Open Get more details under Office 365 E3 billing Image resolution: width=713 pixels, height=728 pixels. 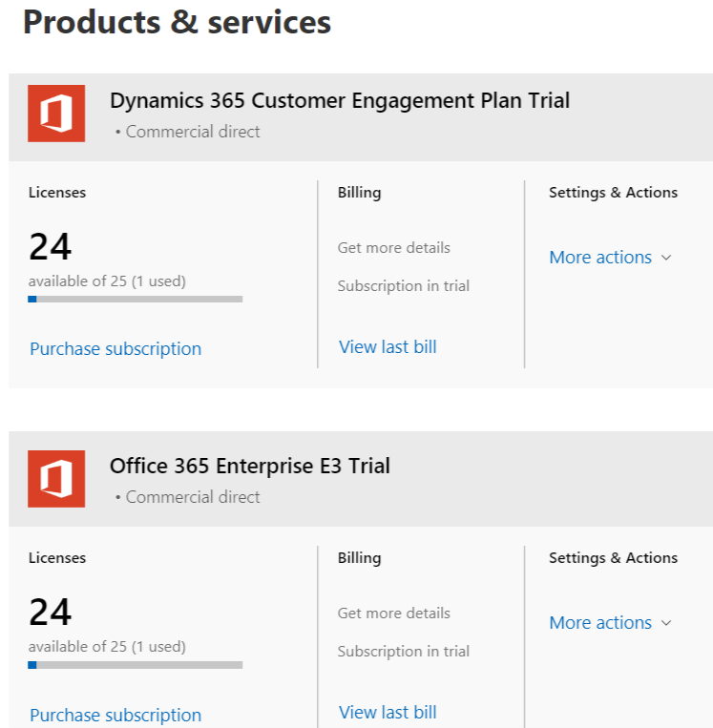[x=393, y=614]
